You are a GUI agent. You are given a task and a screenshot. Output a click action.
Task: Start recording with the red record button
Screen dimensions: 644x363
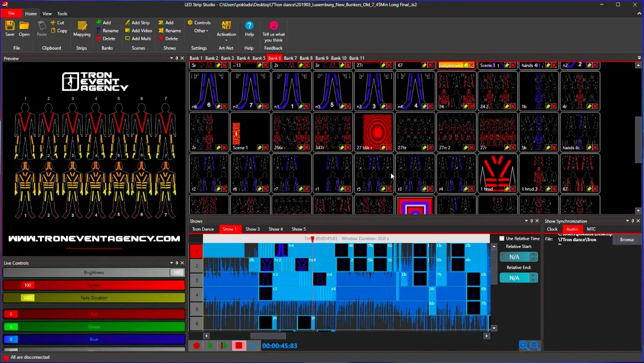[x=197, y=346]
